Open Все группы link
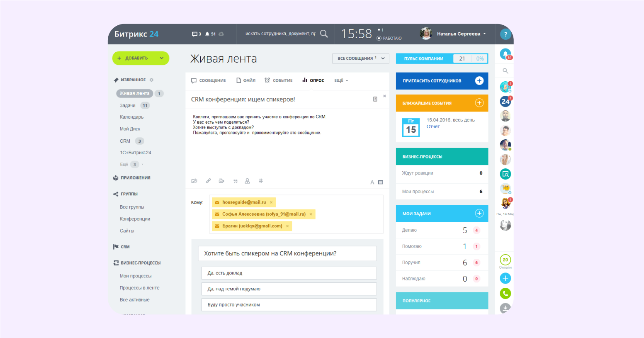This screenshot has height=338, width=644. (132, 207)
